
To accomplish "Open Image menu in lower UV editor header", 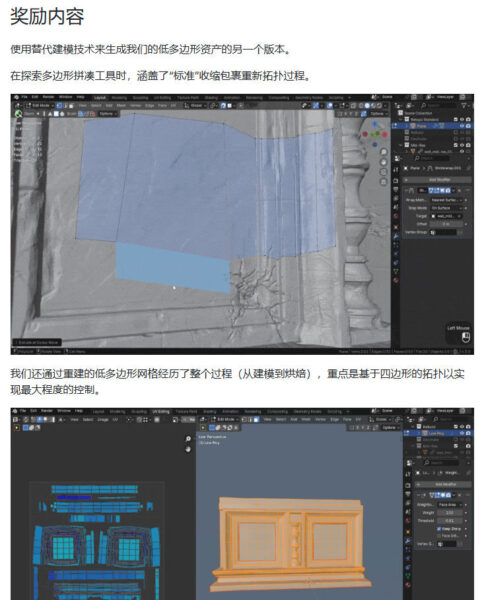I will 104,419.
